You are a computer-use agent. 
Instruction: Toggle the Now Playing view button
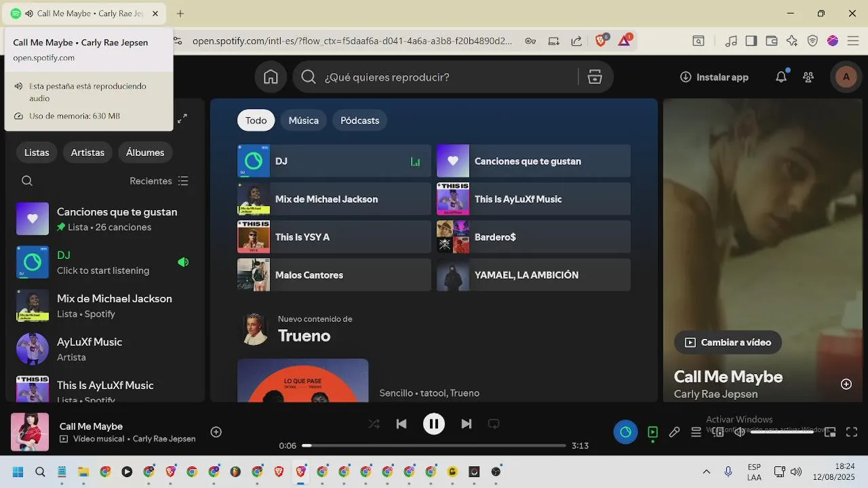click(x=652, y=432)
